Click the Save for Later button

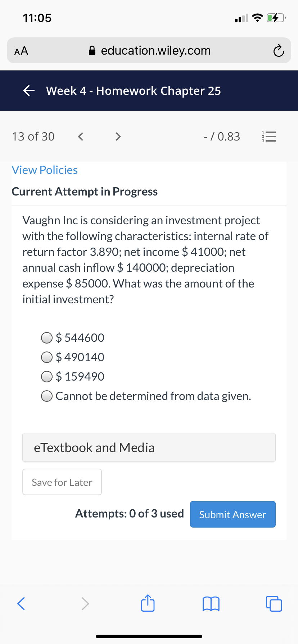click(x=62, y=482)
